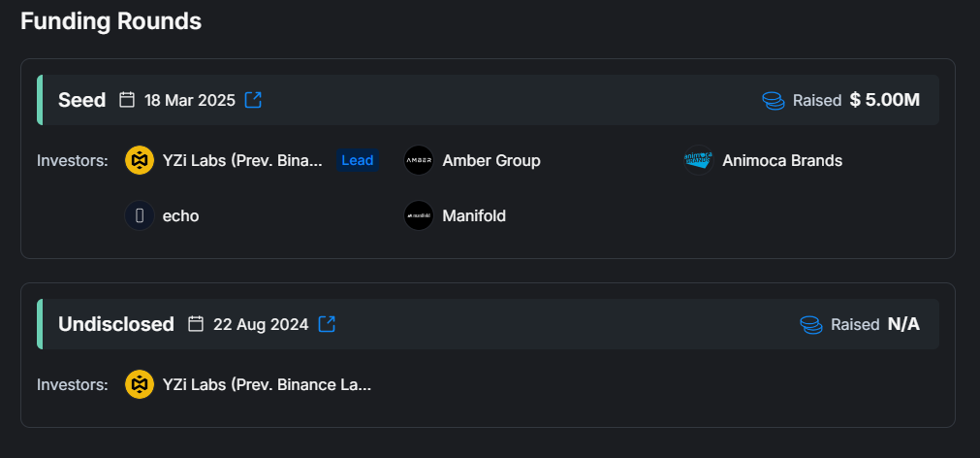Open Amber Group investor page

[491, 160]
